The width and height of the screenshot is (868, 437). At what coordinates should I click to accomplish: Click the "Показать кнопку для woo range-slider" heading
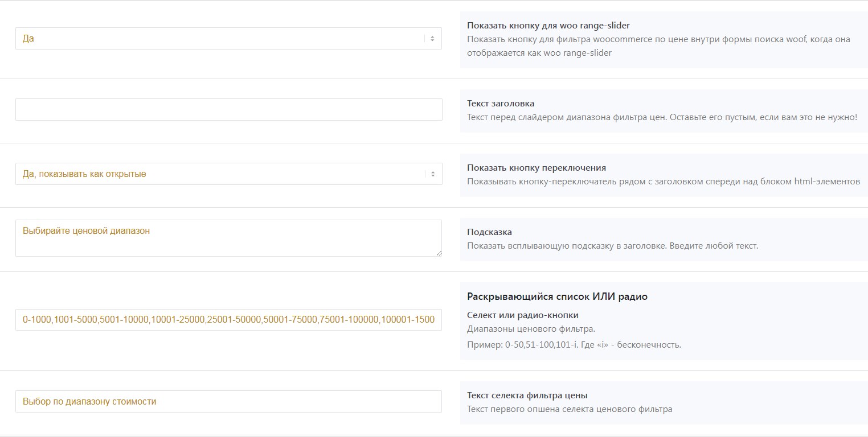(548, 26)
